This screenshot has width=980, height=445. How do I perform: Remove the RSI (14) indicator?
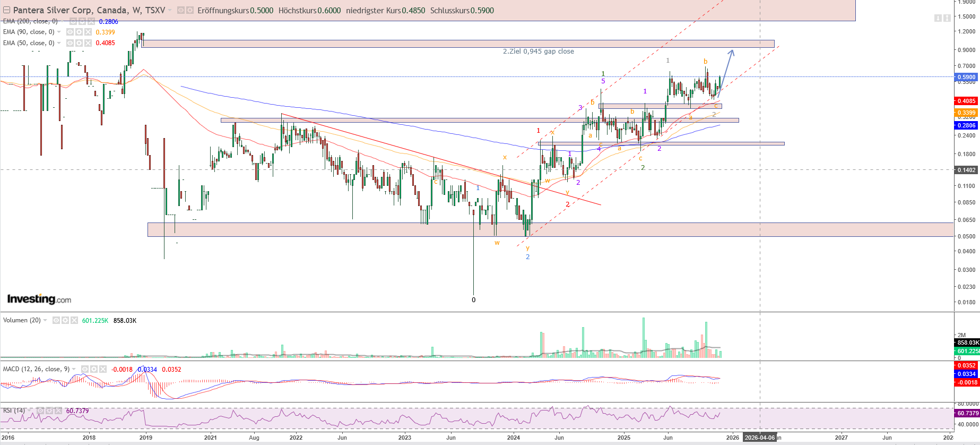pyautogui.click(x=58, y=410)
